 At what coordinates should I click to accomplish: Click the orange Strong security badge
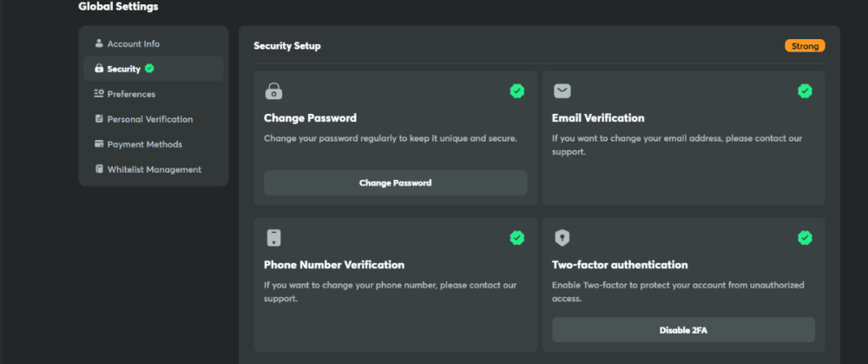coord(805,46)
